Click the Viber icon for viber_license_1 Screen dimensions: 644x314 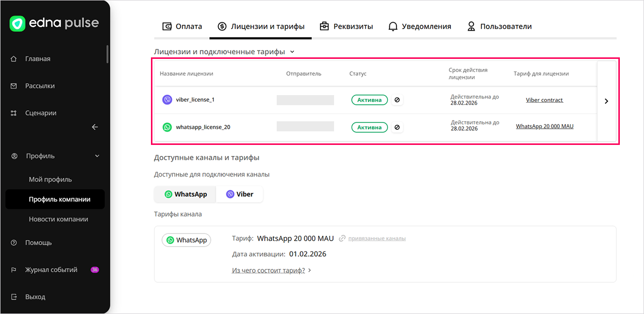coord(167,100)
